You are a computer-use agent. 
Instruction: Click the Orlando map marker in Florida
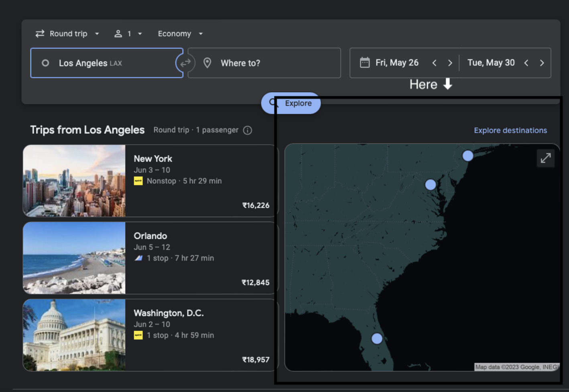(377, 339)
